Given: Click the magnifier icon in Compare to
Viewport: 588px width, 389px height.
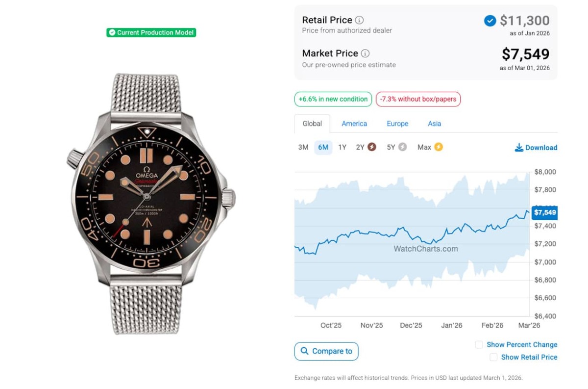Looking at the screenshot, I should (305, 351).
